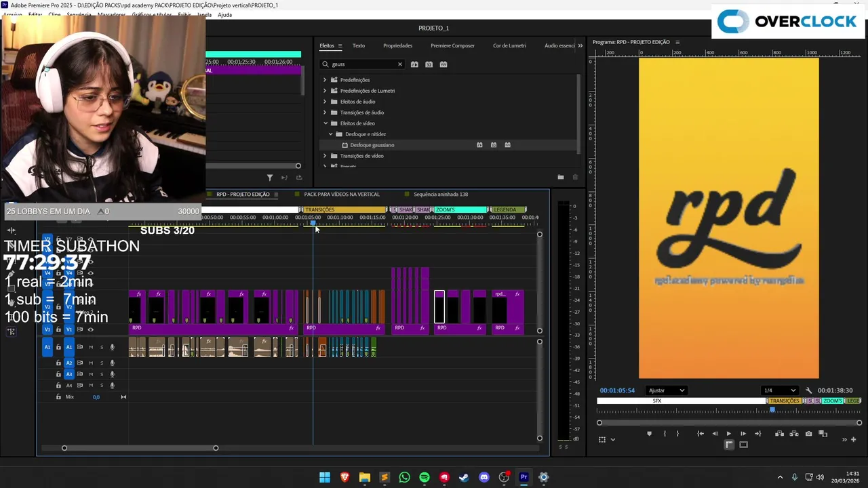Open Program monitor settings wrench
The width and height of the screenshot is (868, 488).
(808, 390)
